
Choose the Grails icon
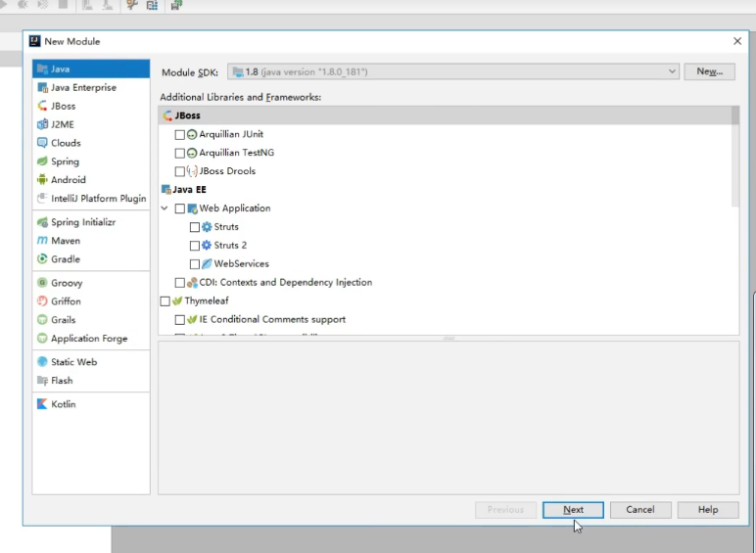[42, 320]
